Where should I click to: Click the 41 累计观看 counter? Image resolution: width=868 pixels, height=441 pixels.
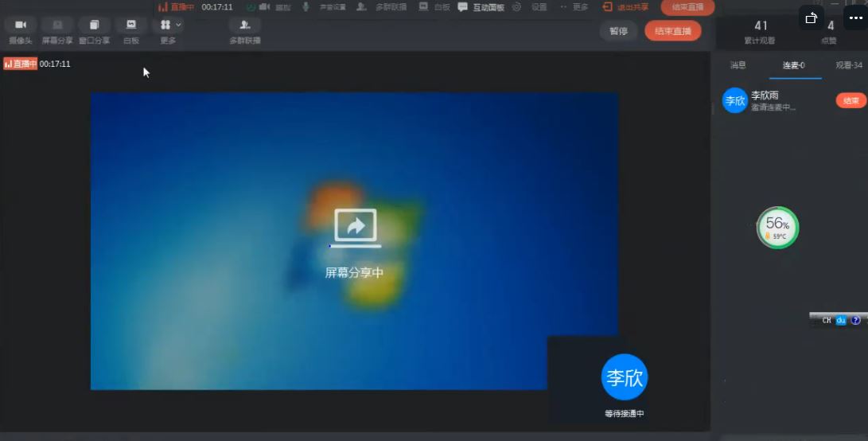760,32
